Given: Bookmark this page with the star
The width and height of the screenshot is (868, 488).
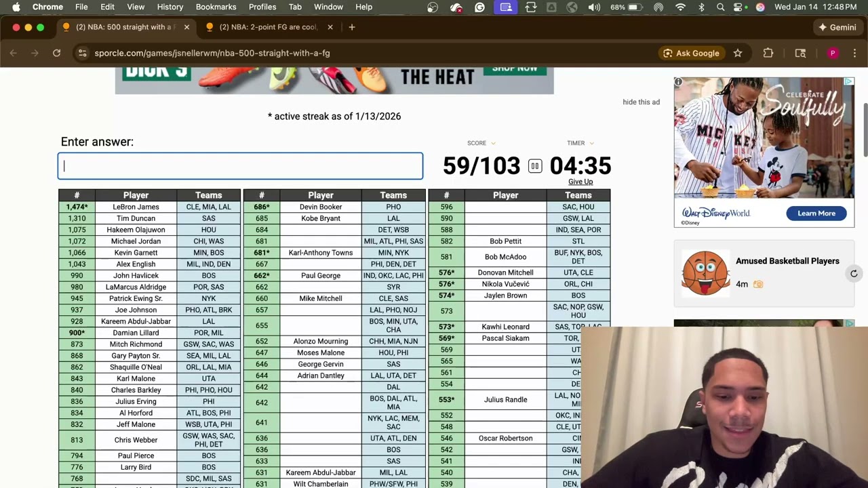Looking at the screenshot, I should pyautogui.click(x=738, y=53).
